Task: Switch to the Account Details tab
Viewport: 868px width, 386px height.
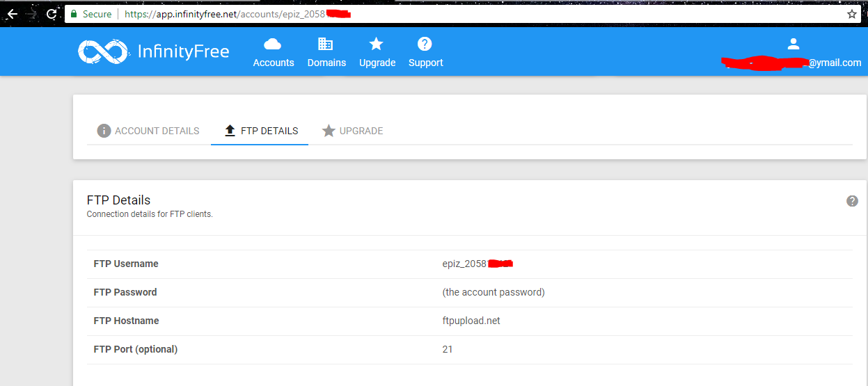Action: (x=148, y=131)
